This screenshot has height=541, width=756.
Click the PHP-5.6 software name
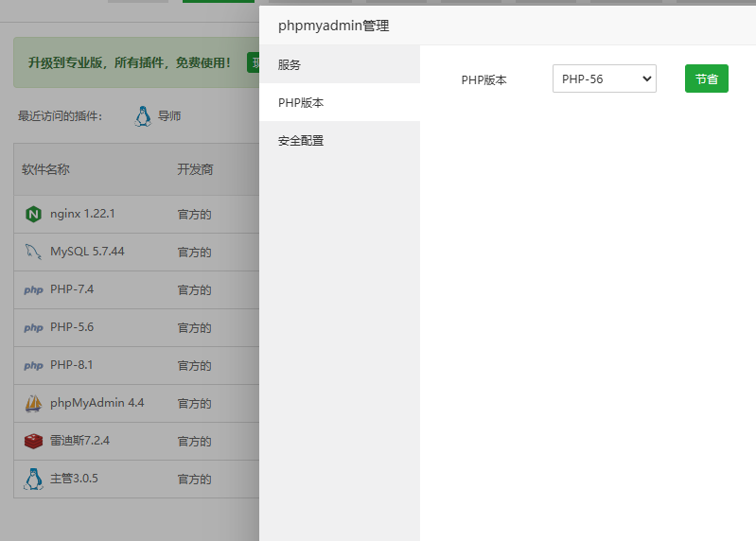(72, 327)
